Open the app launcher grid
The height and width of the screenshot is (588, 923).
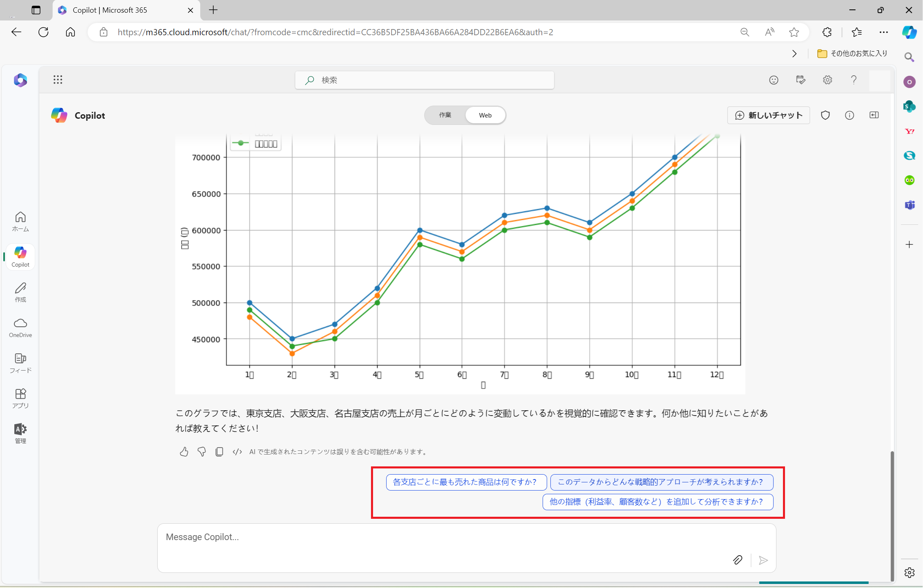pyautogui.click(x=58, y=80)
